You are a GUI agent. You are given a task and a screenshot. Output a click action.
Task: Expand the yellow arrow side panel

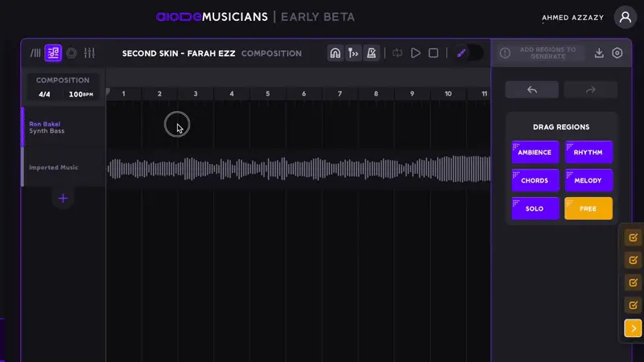coord(633,328)
